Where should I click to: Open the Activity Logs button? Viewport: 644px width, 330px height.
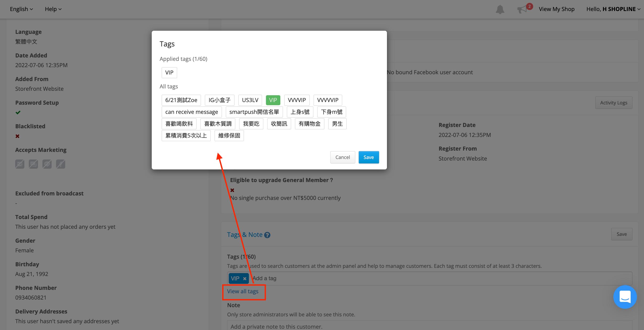click(614, 103)
